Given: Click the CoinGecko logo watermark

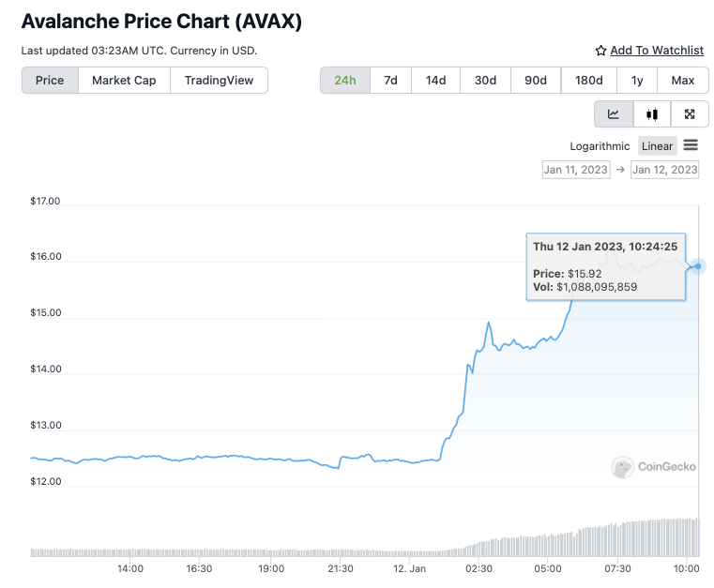Looking at the screenshot, I should [654, 467].
